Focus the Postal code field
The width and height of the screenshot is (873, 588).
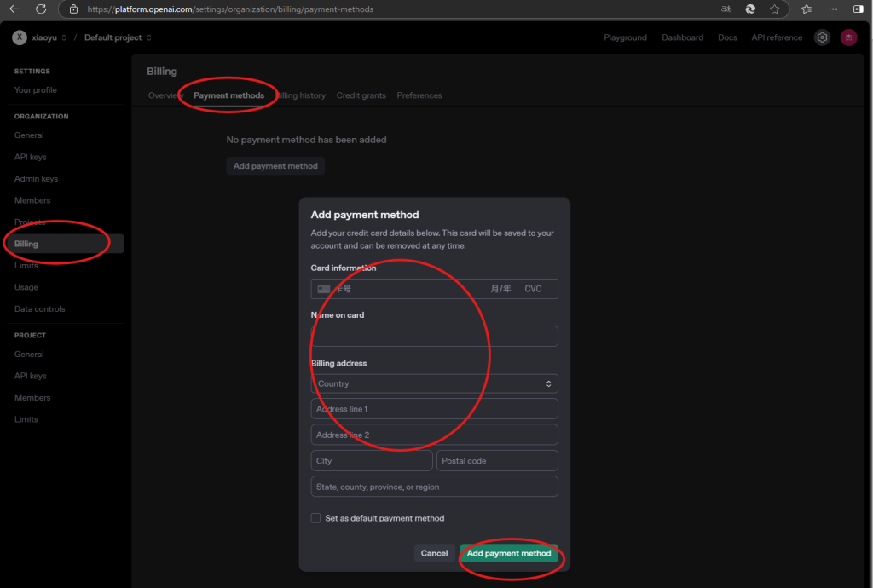(497, 461)
